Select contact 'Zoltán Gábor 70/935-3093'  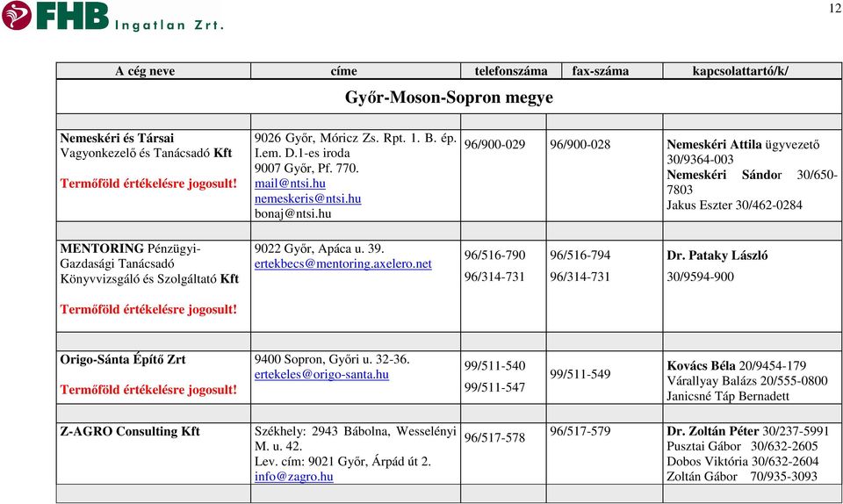(x=742, y=477)
